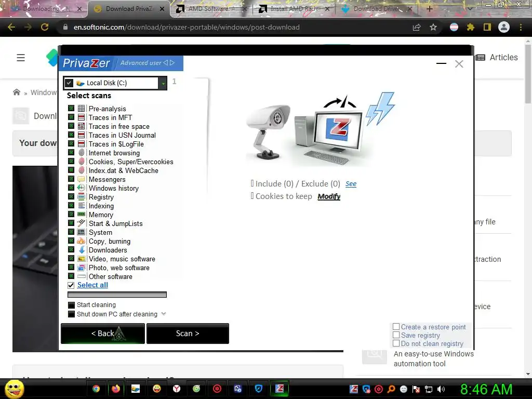
Task: Click the address bar URL field
Action: point(187,27)
